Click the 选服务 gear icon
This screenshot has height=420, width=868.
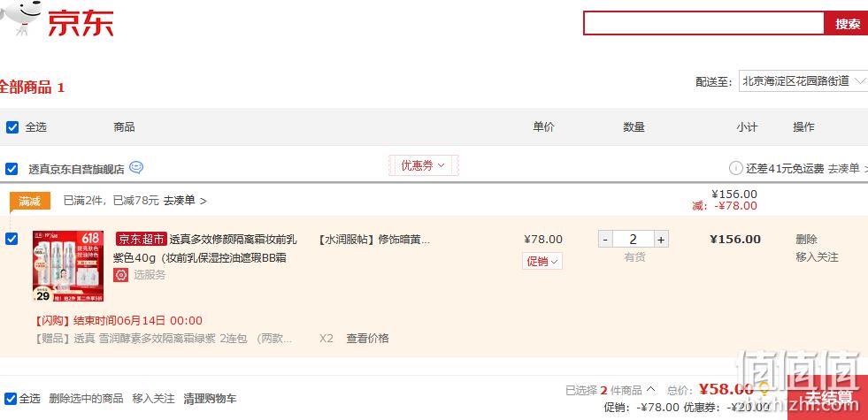(120, 275)
